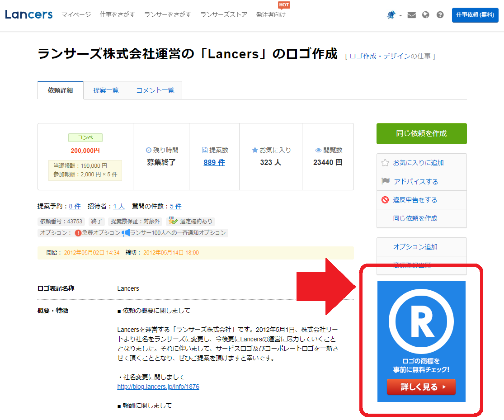This screenshot has width=504, height=420.
Task: Open the 8 件 proposal reservations link
Action: (x=75, y=206)
